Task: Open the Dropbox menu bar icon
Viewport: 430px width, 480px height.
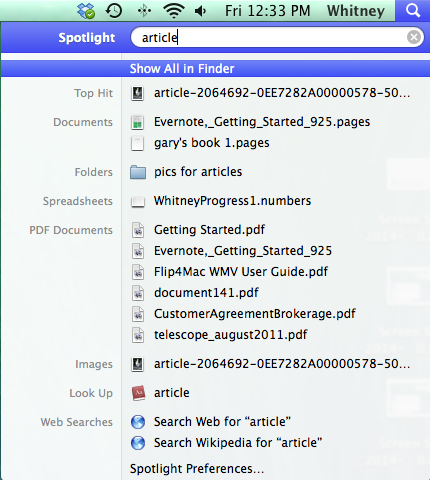Action: coord(86,11)
